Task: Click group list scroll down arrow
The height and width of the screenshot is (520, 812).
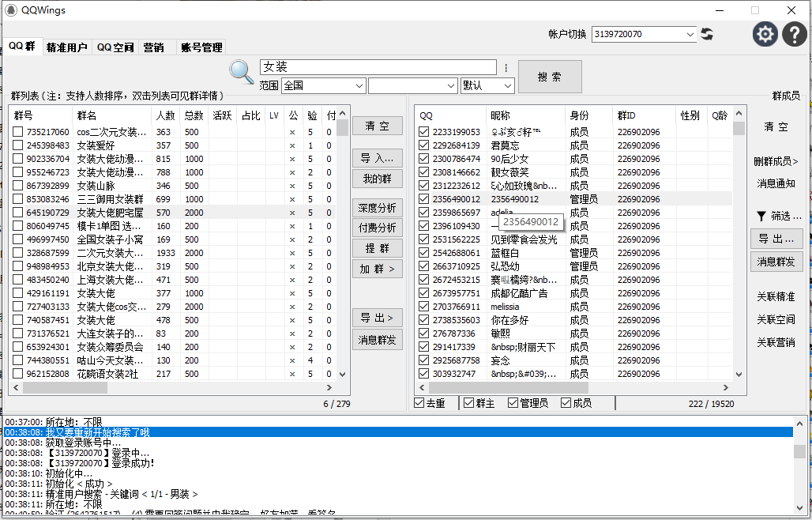Action: coord(342,374)
